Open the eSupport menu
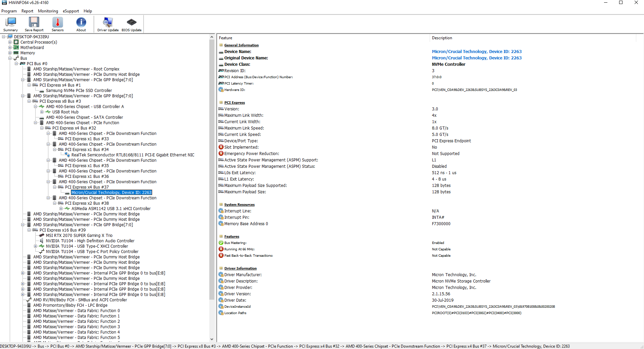The image size is (644, 349). point(71,11)
